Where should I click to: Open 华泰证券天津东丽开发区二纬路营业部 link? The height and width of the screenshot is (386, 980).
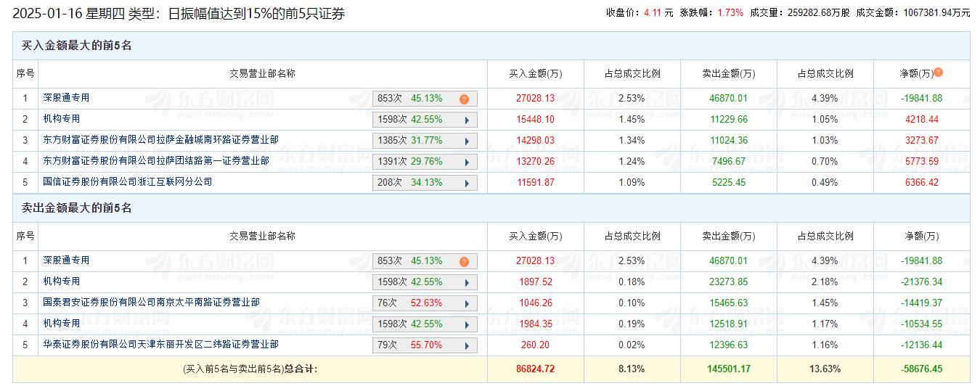[x=160, y=345]
